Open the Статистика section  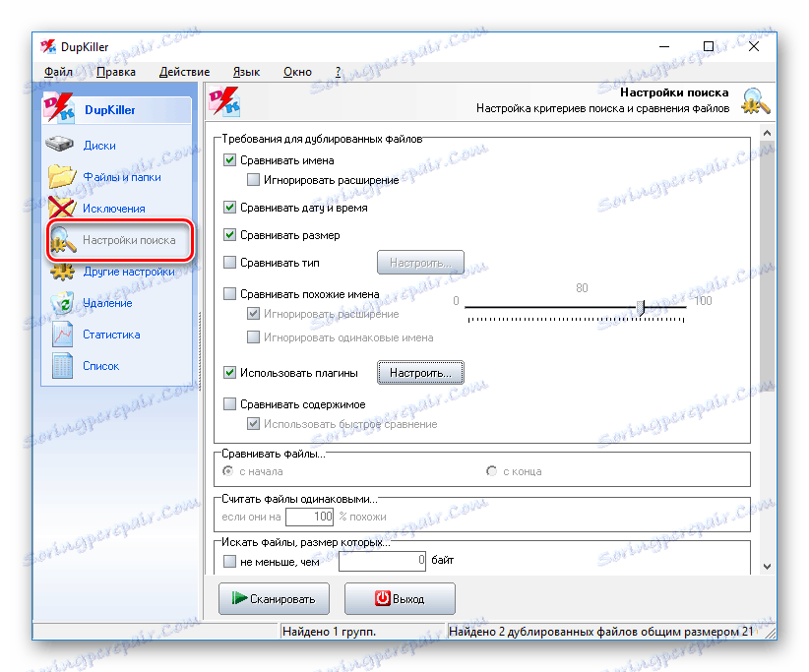(111, 335)
